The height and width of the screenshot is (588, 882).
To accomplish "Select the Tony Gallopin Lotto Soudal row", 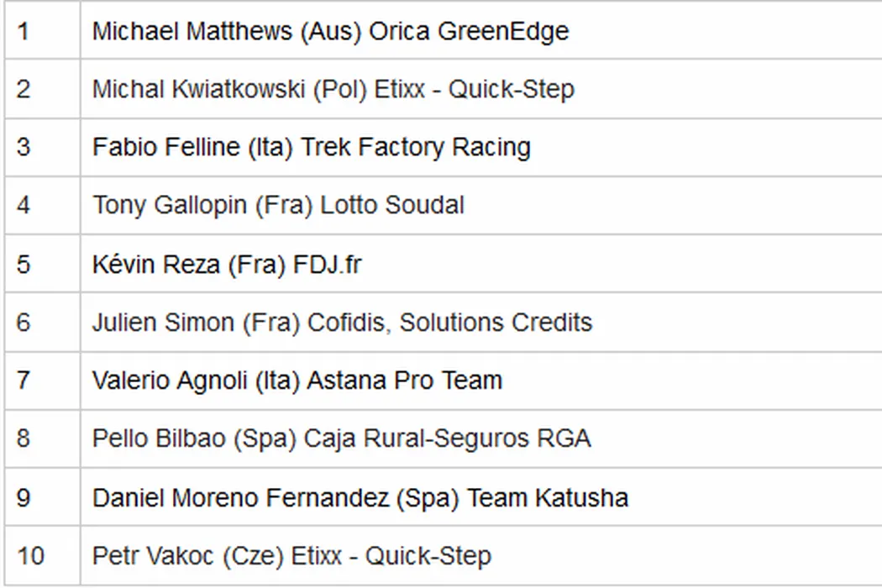I will click(278, 206).
